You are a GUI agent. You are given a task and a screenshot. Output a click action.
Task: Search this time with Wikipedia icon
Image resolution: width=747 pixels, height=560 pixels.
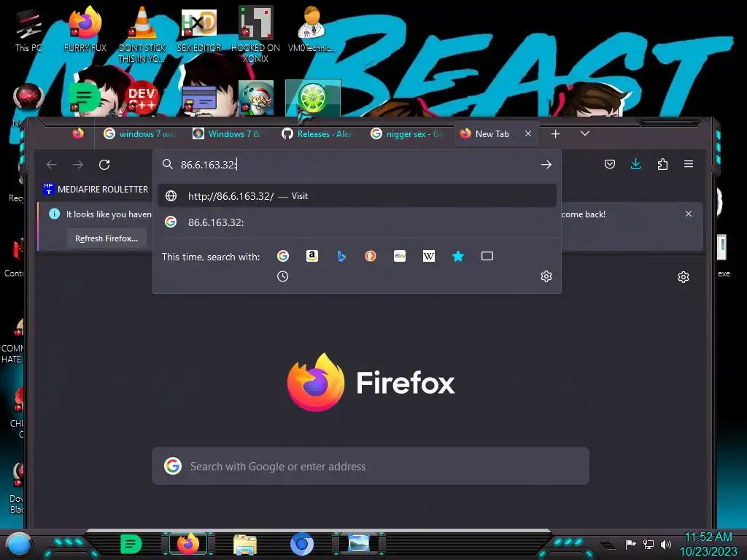(429, 256)
